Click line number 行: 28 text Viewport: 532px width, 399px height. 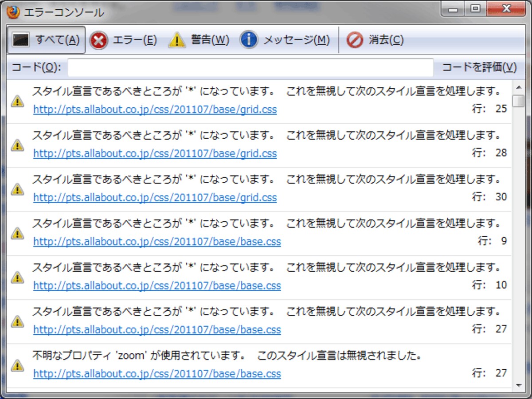tap(489, 153)
